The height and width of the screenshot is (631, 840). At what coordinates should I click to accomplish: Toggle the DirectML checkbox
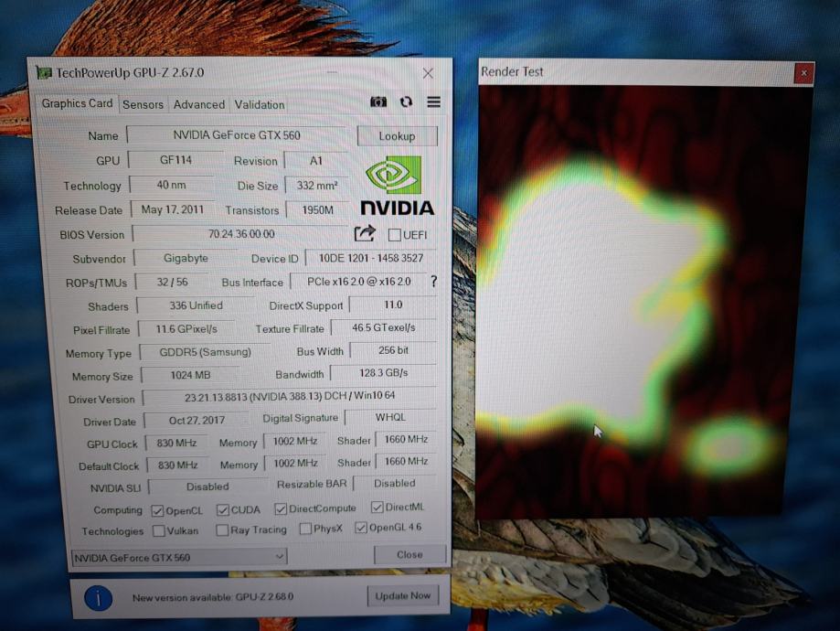377,508
